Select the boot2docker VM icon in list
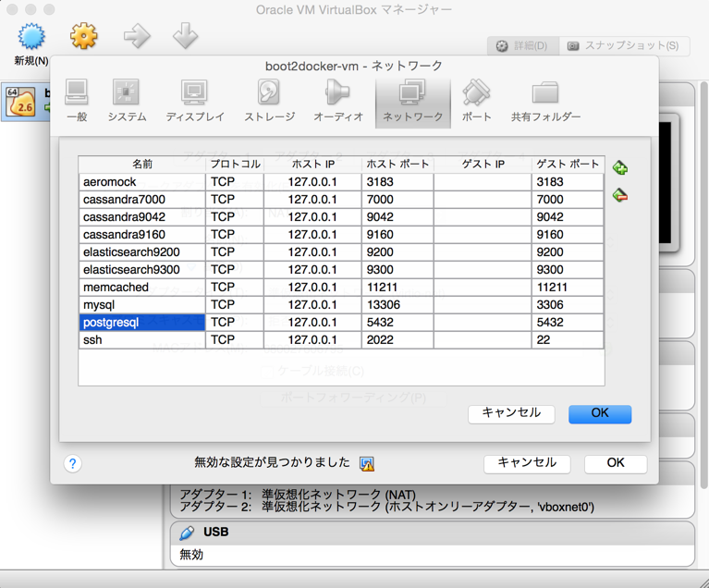The image size is (709, 588). [x=20, y=102]
